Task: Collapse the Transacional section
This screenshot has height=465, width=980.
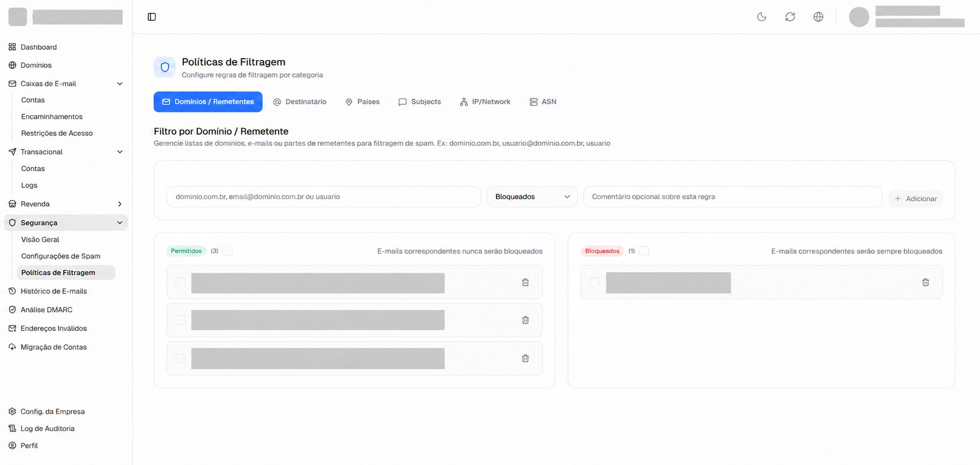Action: point(120,152)
